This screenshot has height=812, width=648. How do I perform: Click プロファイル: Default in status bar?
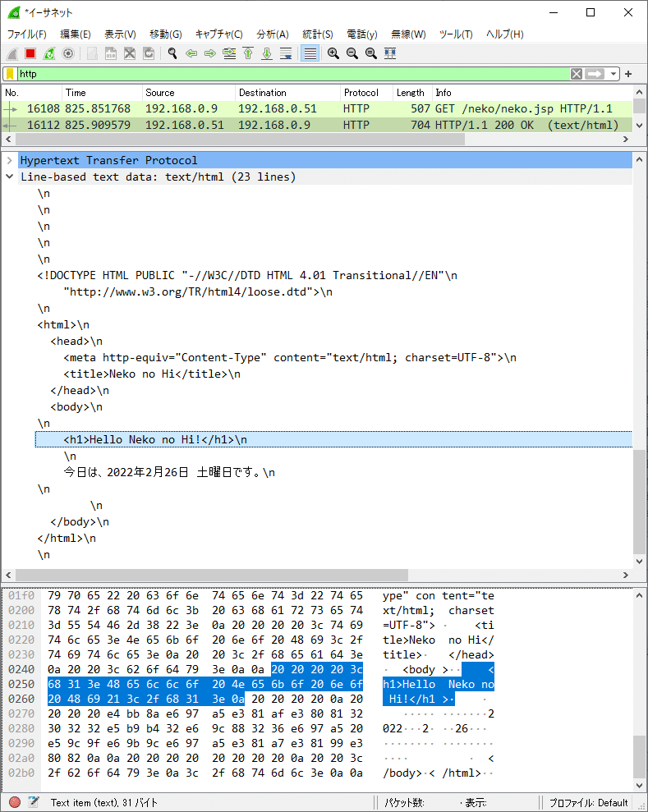(x=588, y=803)
